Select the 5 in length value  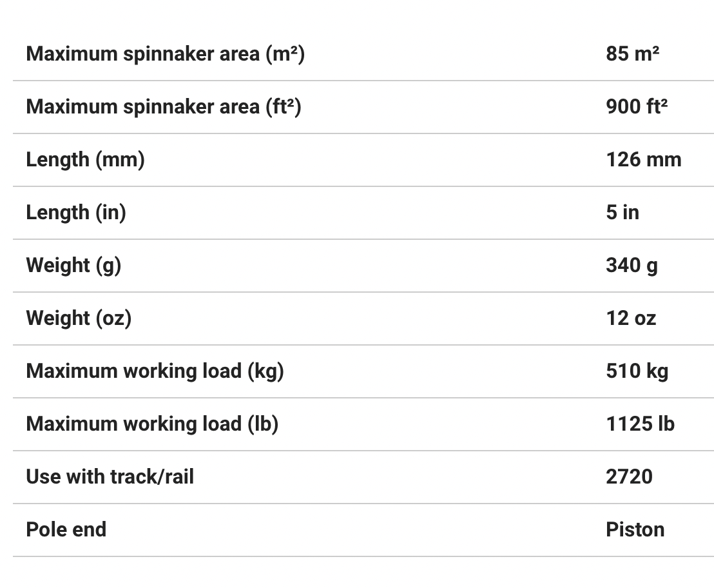coord(622,212)
